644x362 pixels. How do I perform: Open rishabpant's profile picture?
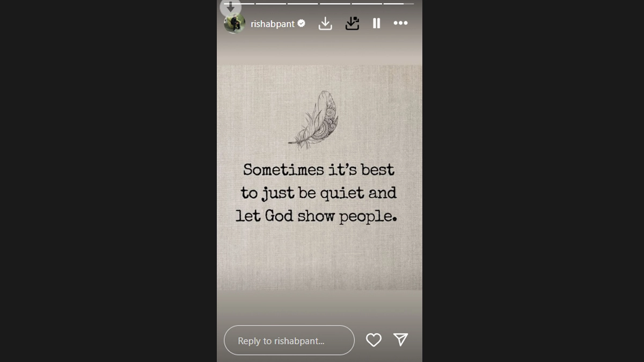pyautogui.click(x=235, y=23)
